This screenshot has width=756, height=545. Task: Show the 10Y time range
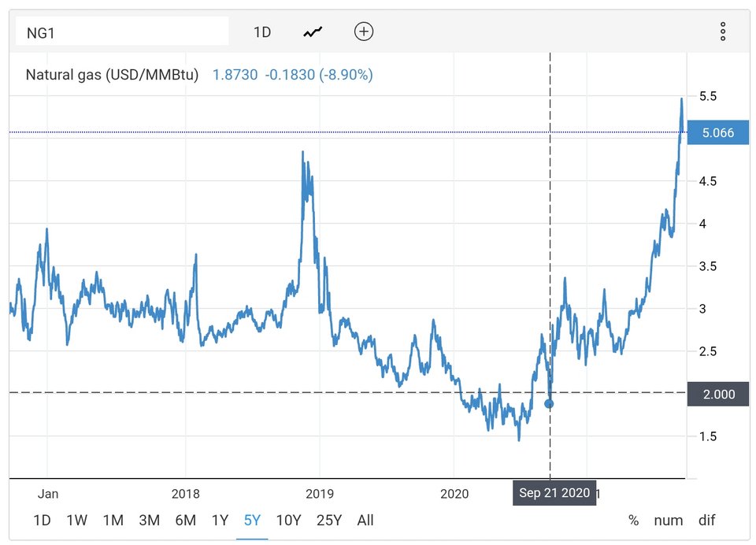coord(288,520)
